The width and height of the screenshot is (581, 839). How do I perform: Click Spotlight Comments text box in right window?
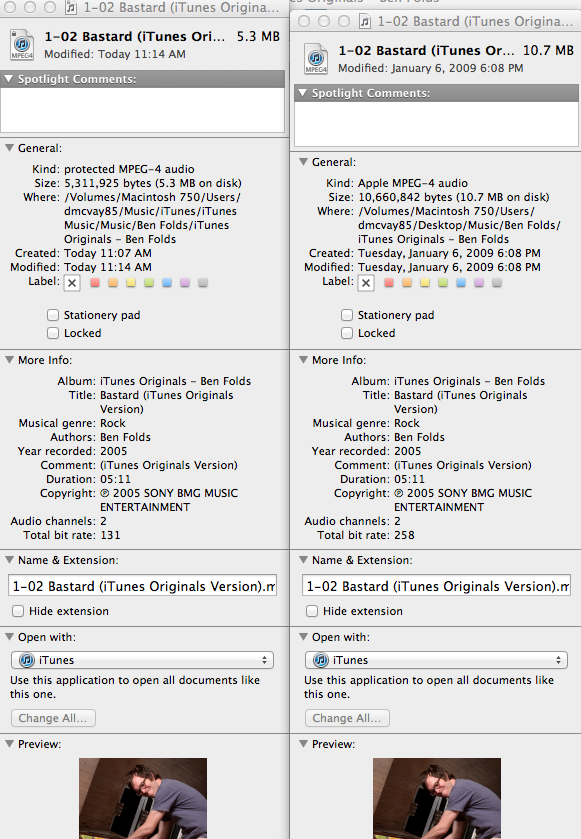(437, 124)
